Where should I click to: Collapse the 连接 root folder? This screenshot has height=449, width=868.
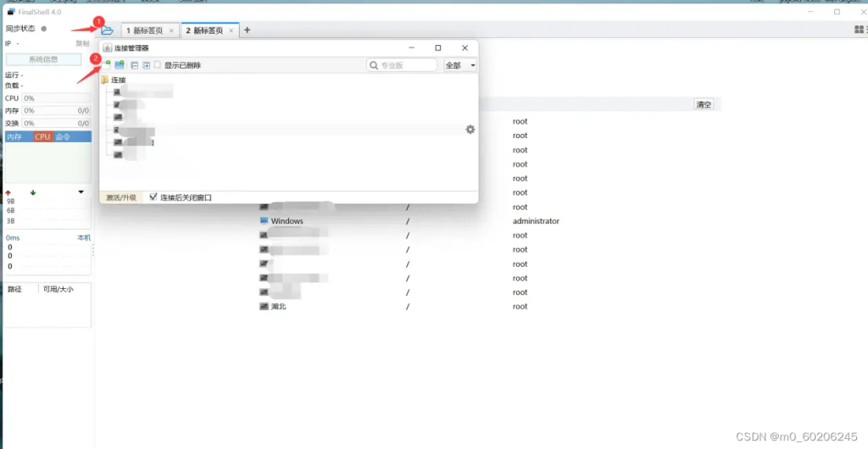(105, 80)
